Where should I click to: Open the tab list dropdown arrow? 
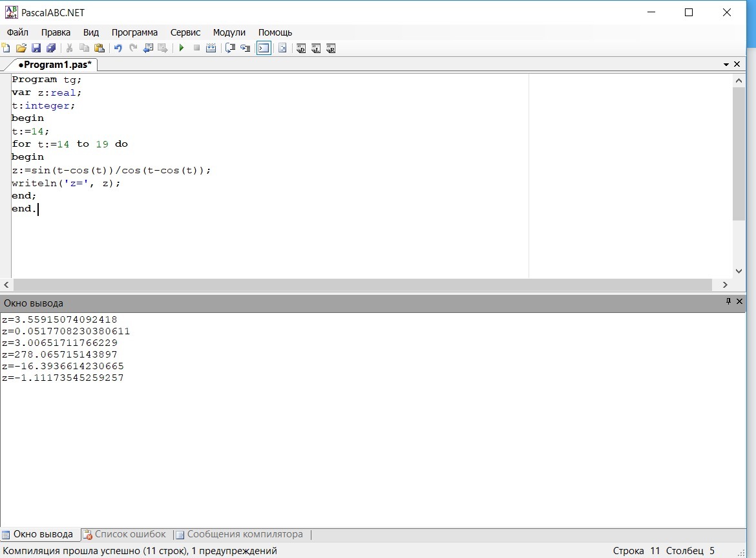point(726,64)
